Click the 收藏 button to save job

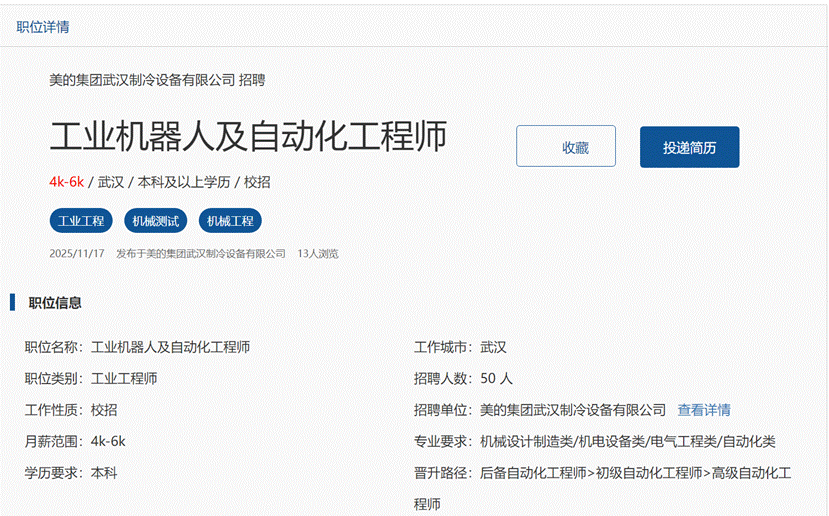tap(565, 147)
